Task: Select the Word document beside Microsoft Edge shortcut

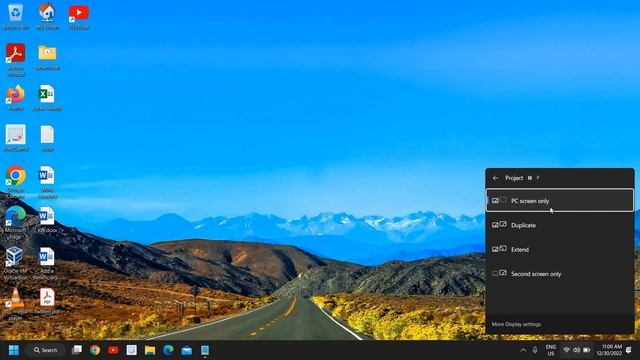Action: pyautogui.click(x=47, y=220)
